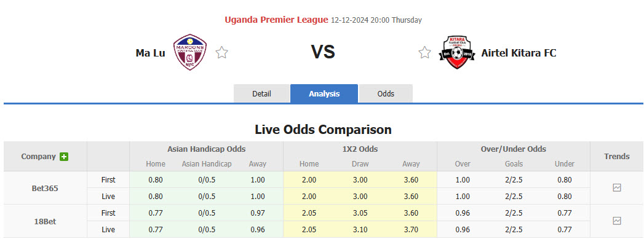Click the Maroons FC team logo
The height and width of the screenshot is (239, 644).
click(x=189, y=52)
